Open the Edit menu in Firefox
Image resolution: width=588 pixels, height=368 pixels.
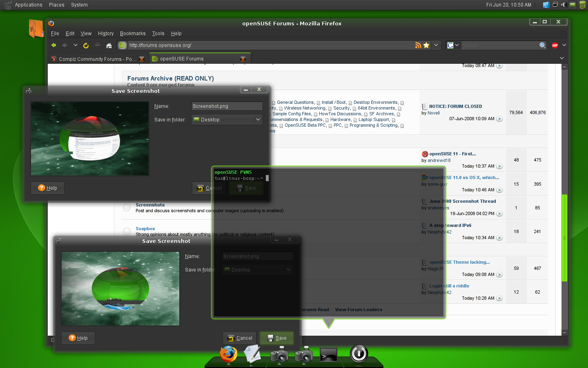click(70, 34)
